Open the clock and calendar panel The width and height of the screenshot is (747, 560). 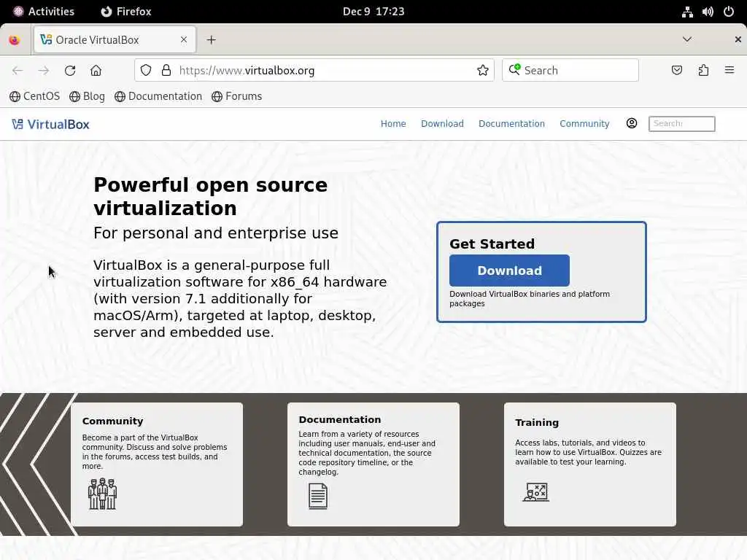tap(373, 12)
